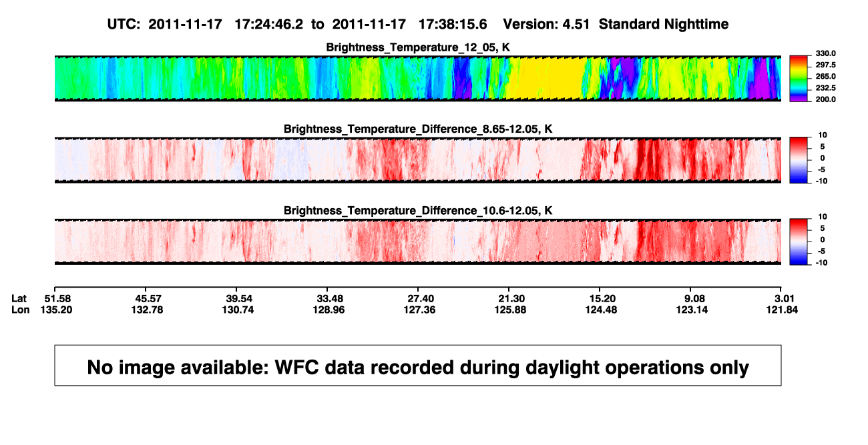Click the '-10' label on 10.6-12.05 color bar

click(x=822, y=262)
